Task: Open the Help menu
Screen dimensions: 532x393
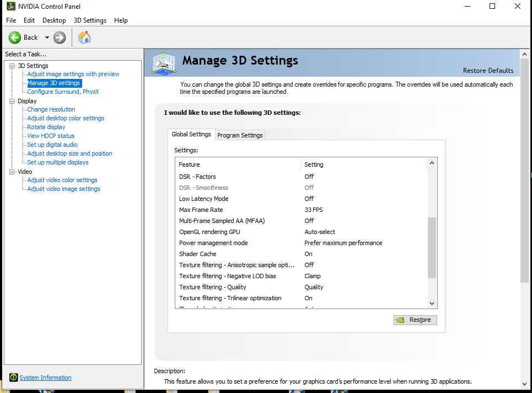Action: (x=121, y=20)
